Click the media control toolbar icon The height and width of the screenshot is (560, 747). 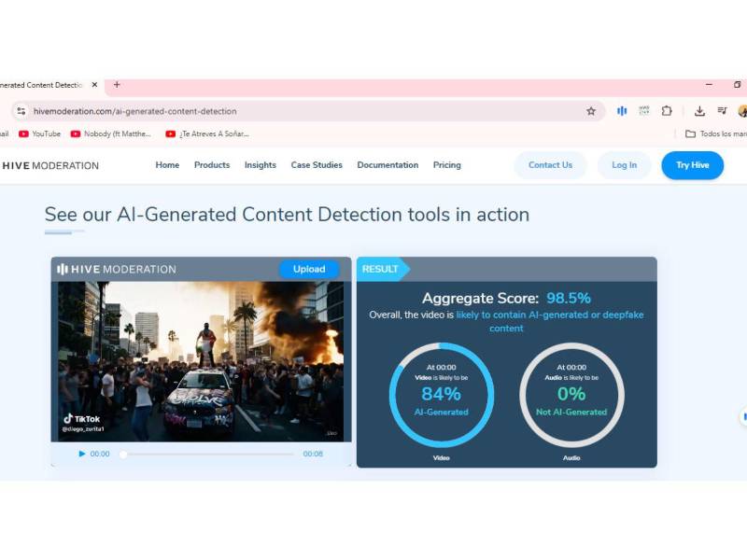coord(722,111)
